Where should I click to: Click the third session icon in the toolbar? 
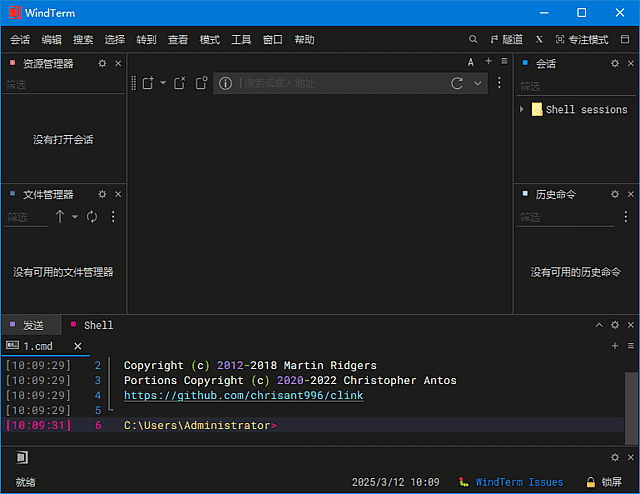201,83
